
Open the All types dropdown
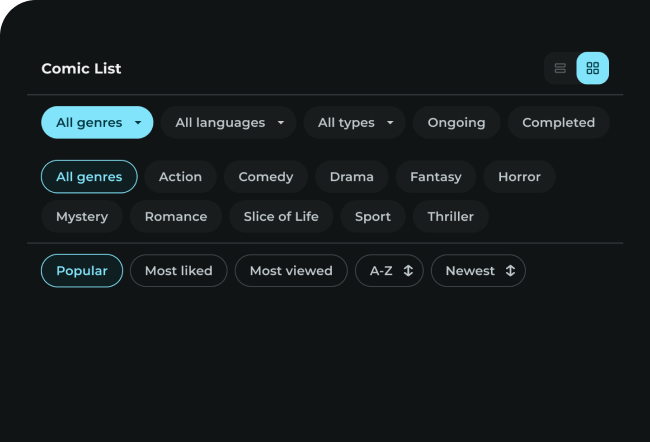click(x=354, y=123)
